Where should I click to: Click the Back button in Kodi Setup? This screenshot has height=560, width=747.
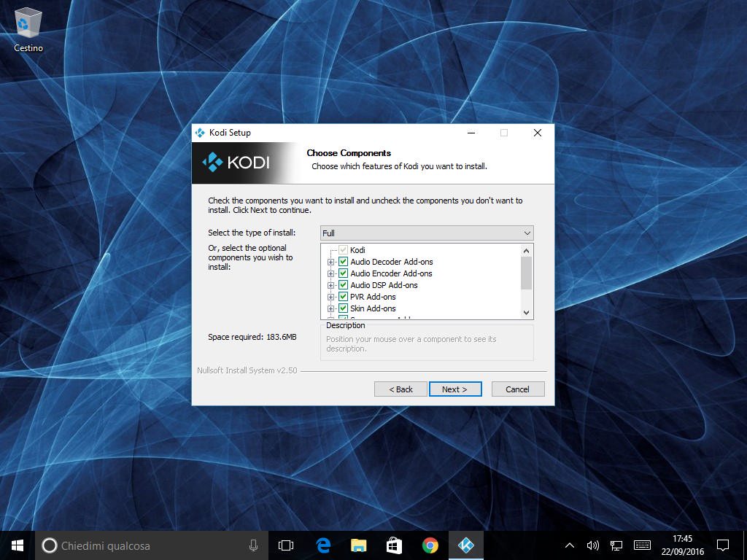pyautogui.click(x=400, y=389)
